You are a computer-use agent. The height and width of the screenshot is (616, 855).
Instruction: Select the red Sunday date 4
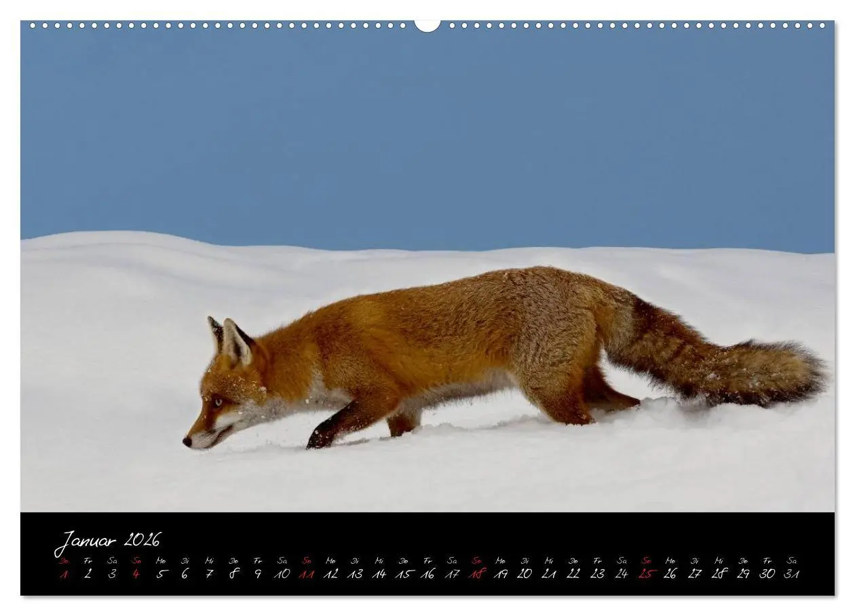pos(136,574)
